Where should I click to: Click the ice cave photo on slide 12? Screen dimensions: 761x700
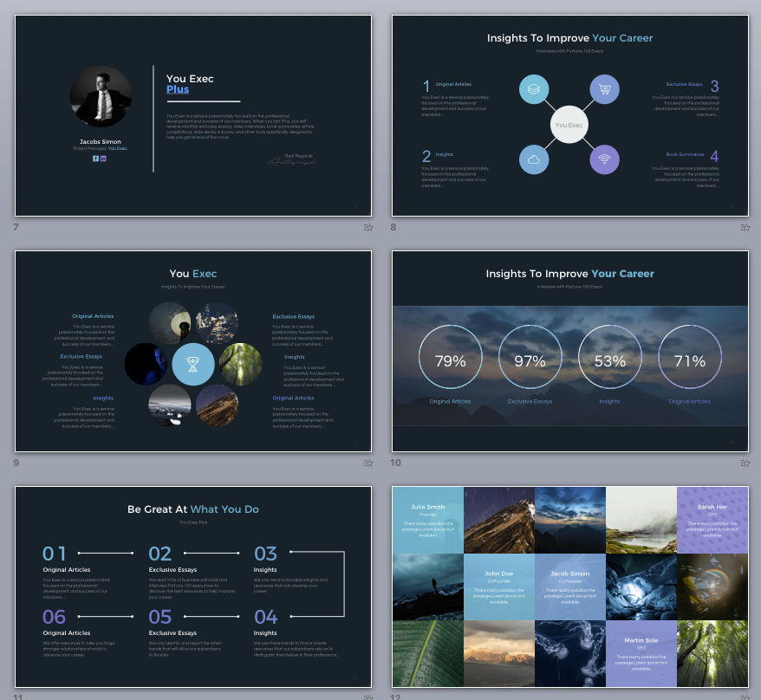[x=641, y=587]
